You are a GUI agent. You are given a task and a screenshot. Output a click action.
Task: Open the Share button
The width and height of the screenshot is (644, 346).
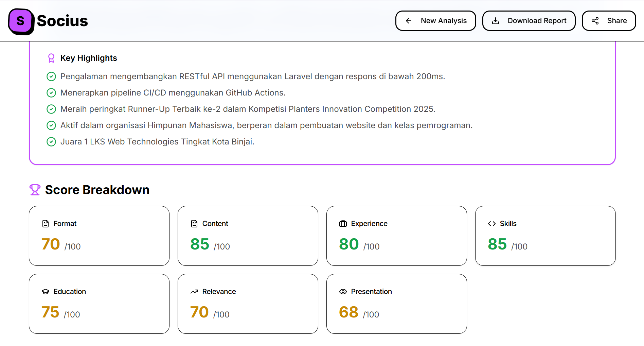(x=609, y=21)
